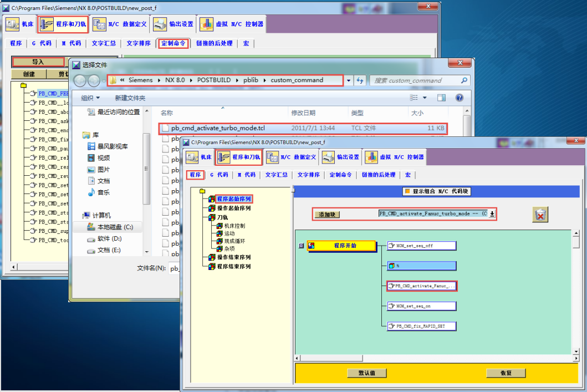Click 计算机 in navigation pane

coord(96,216)
